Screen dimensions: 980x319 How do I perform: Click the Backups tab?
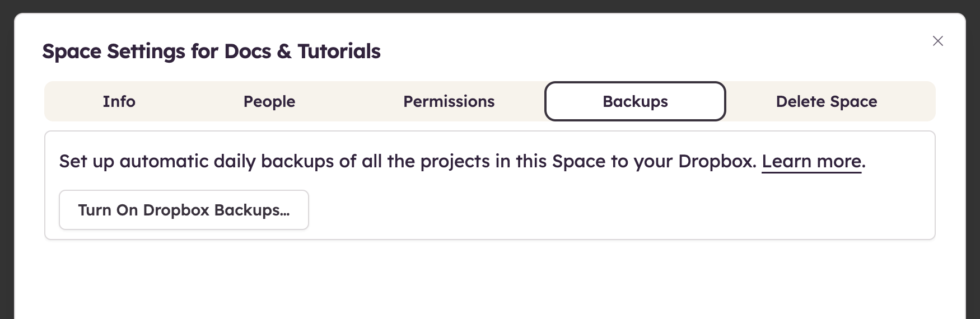[x=635, y=101]
